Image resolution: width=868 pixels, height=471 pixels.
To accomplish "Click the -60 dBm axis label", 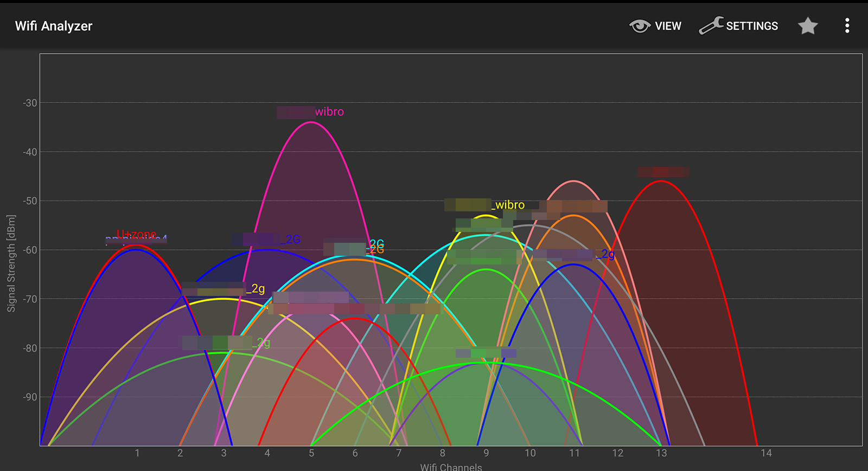I will tap(30, 250).
